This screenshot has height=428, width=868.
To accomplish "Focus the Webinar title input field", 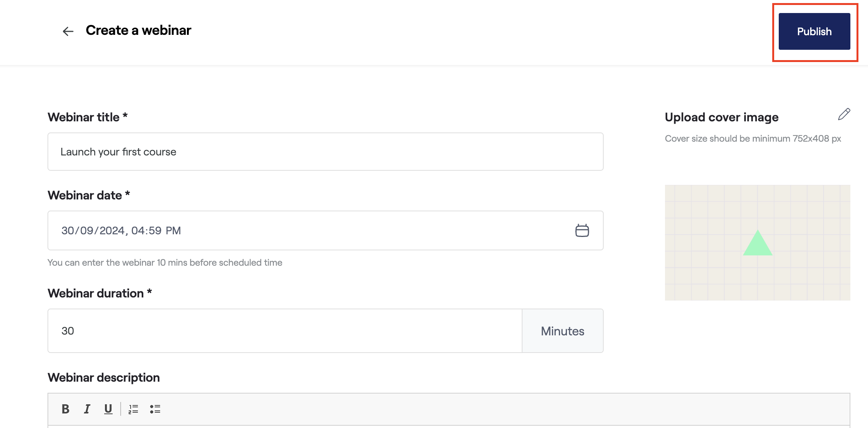I will coord(325,152).
